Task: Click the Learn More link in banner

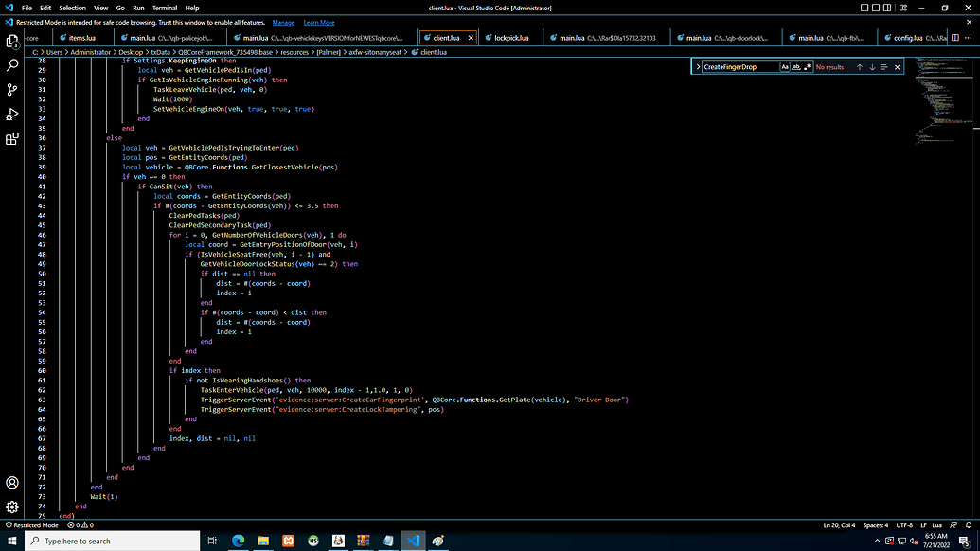Action: pyautogui.click(x=319, y=22)
